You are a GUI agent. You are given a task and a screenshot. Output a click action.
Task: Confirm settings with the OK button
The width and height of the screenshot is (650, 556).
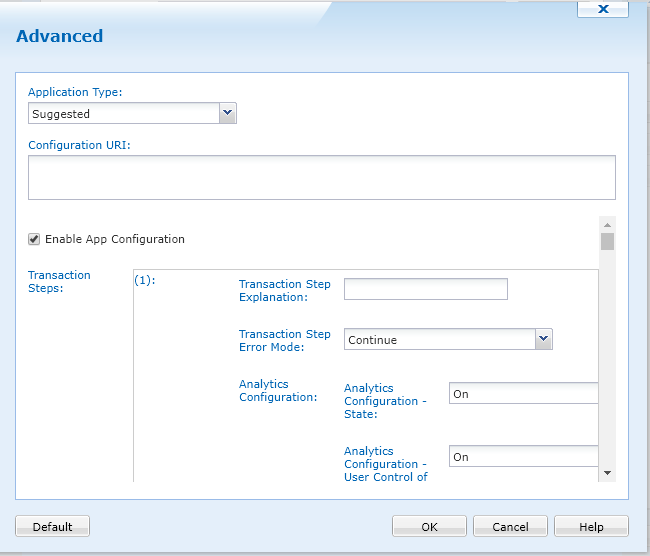[429, 527]
